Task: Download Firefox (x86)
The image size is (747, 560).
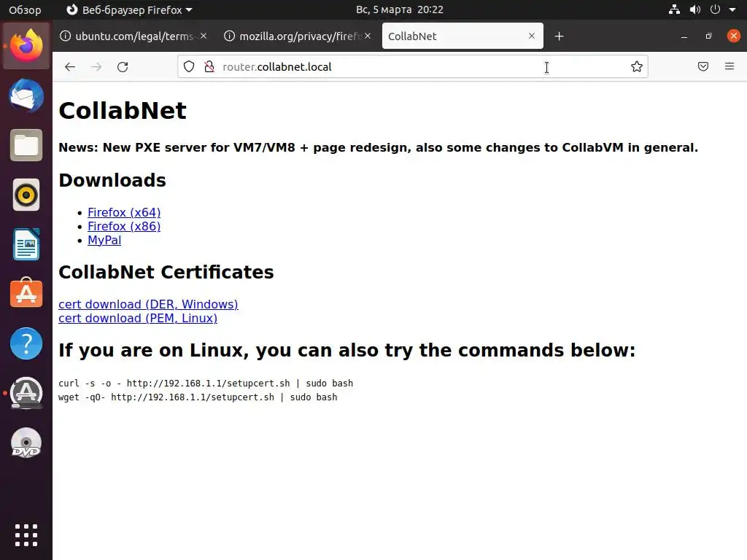Action: (124, 226)
